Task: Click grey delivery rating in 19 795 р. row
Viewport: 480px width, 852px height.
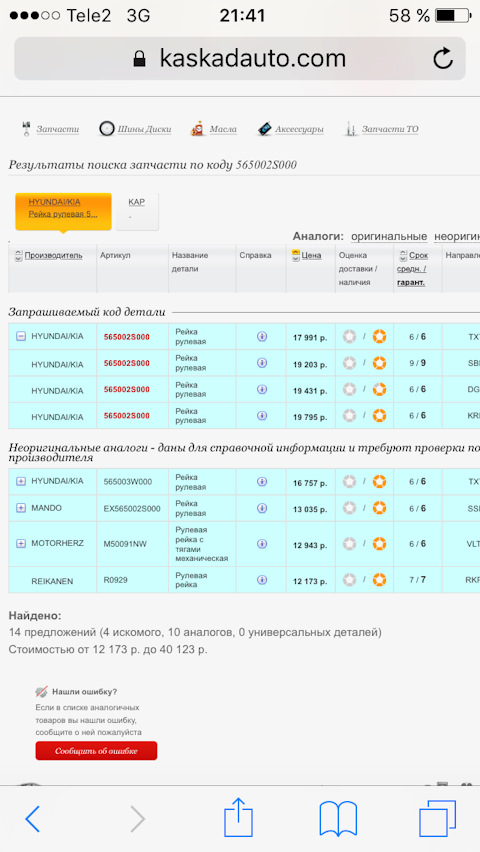Action: [350, 416]
